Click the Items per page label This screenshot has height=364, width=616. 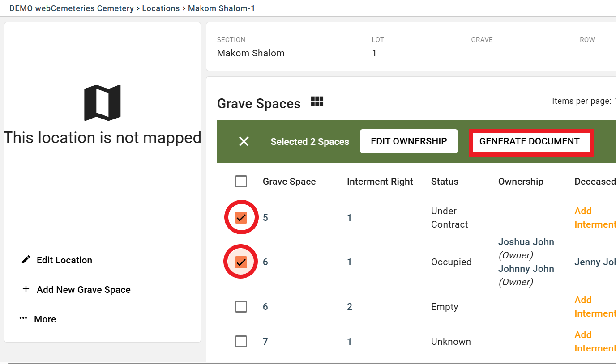point(582,101)
